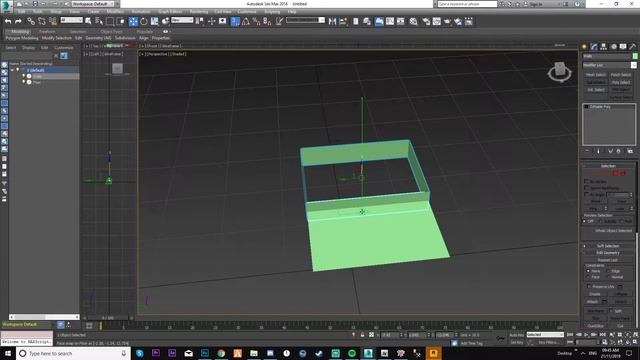Click the Grow selection button
This screenshot has height=360, width=640.
click(x=621, y=202)
